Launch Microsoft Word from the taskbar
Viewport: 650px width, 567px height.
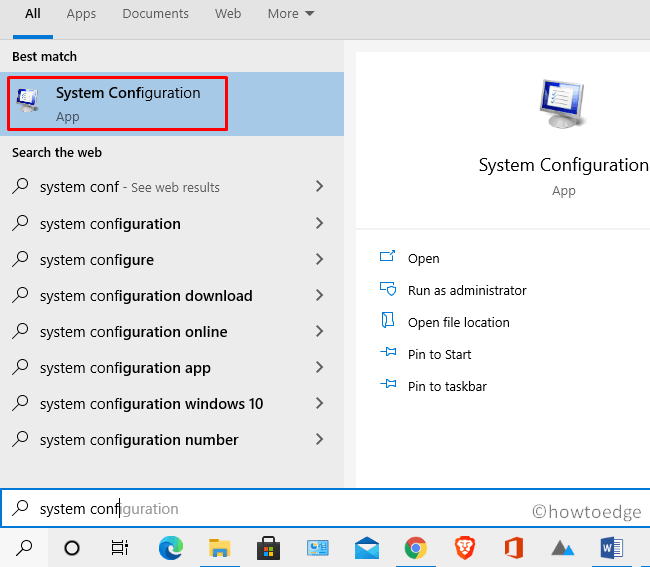(611, 547)
